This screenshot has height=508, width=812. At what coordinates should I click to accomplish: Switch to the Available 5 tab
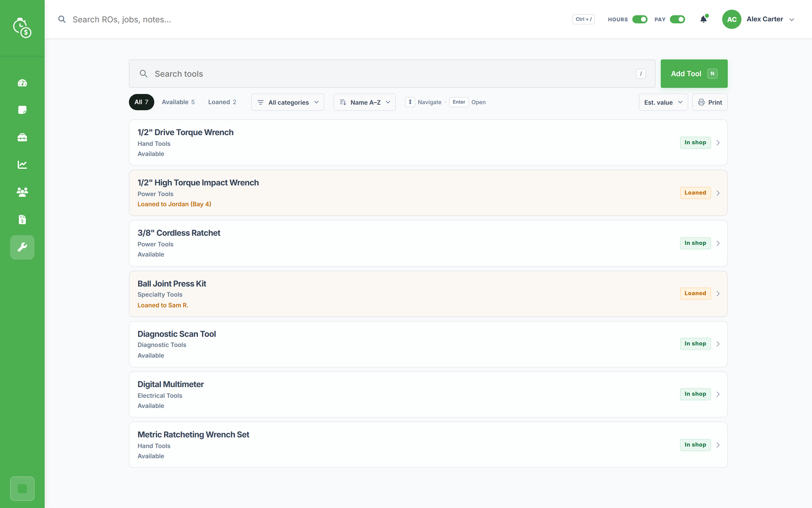point(178,102)
